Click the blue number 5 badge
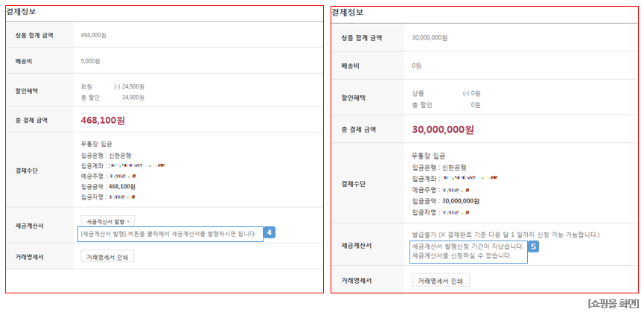The image size is (644, 312). pyautogui.click(x=533, y=246)
